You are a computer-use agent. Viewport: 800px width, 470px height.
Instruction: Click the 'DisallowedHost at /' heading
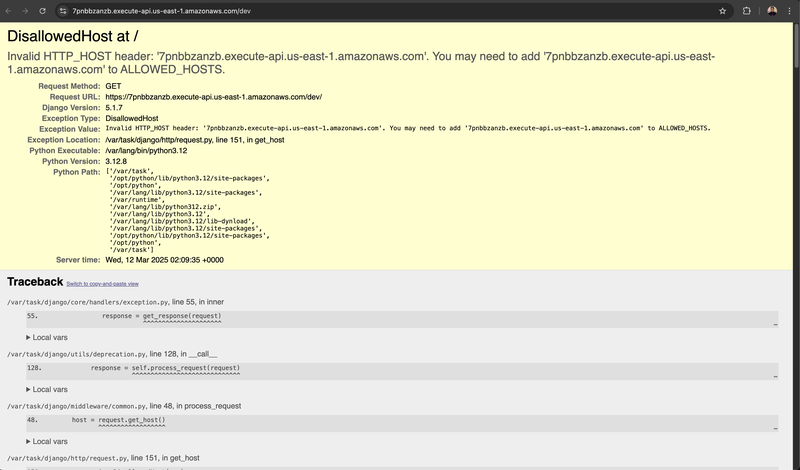pyautogui.click(x=72, y=36)
